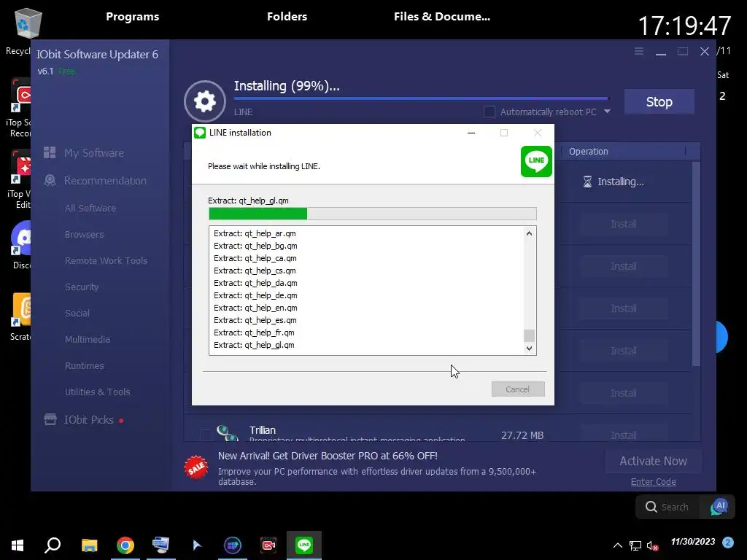The width and height of the screenshot is (747, 560).
Task: Open the Programs desktop tab
Action: click(133, 16)
